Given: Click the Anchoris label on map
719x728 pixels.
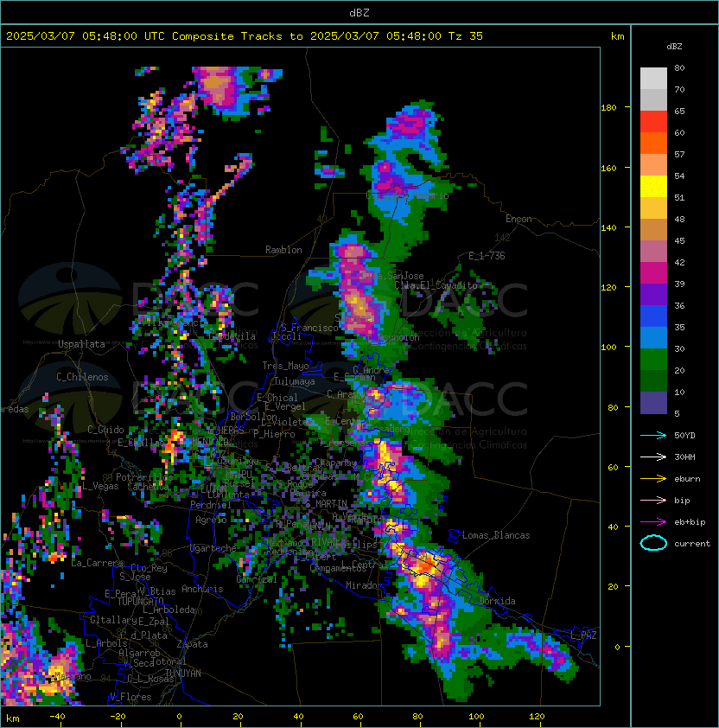Looking at the screenshot, I should tap(202, 589).
